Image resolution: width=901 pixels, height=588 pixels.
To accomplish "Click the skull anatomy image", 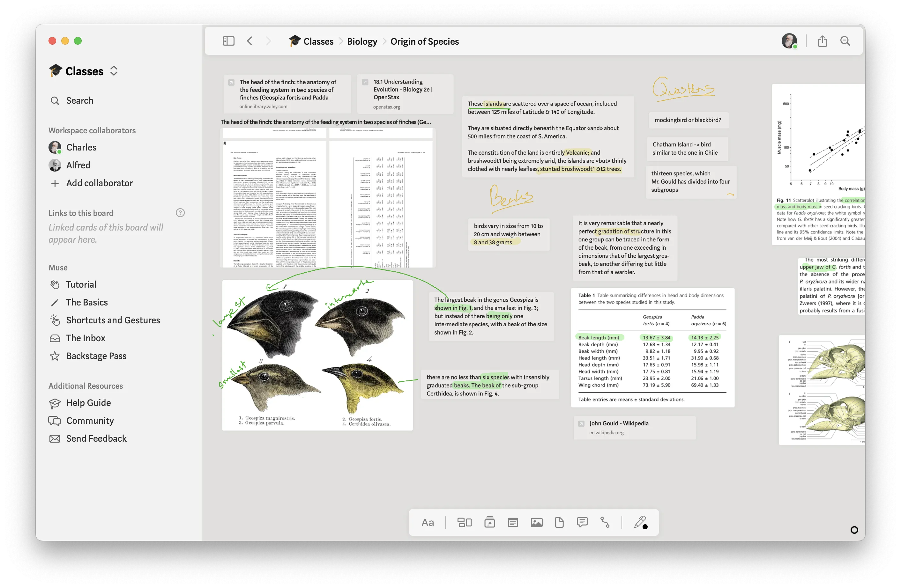I will pyautogui.click(x=822, y=390).
